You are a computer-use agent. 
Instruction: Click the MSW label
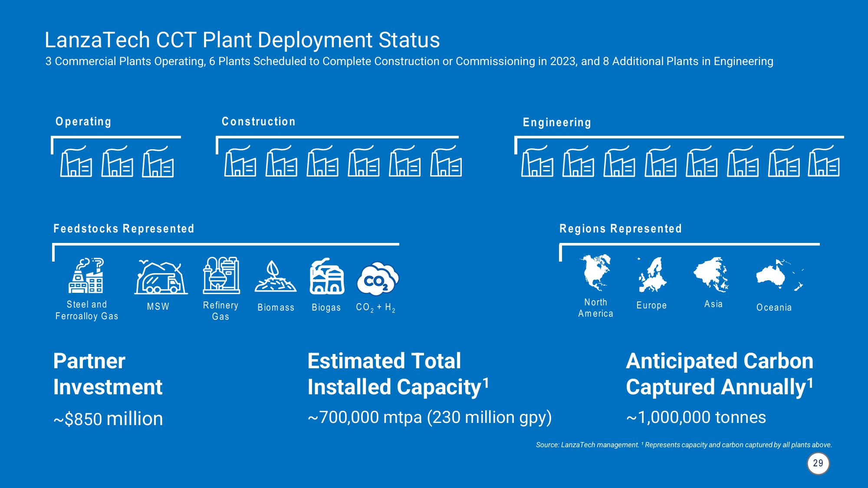[158, 307]
